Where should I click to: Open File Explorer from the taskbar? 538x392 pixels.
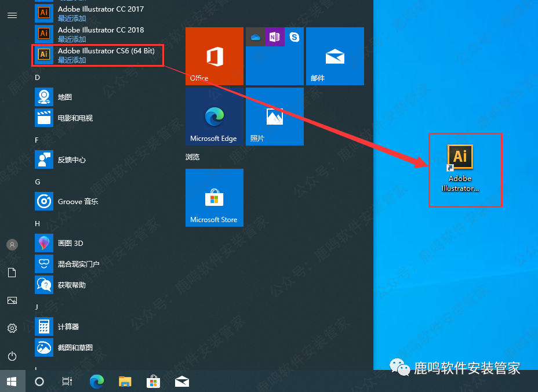[125, 381]
